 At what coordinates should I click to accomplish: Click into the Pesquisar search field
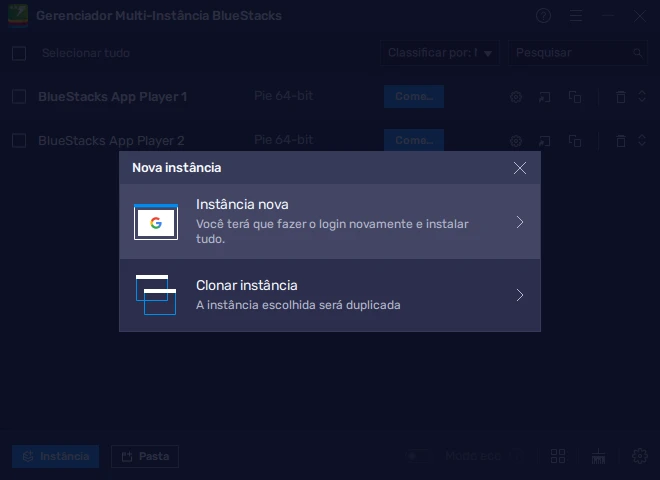coord(578,53)
